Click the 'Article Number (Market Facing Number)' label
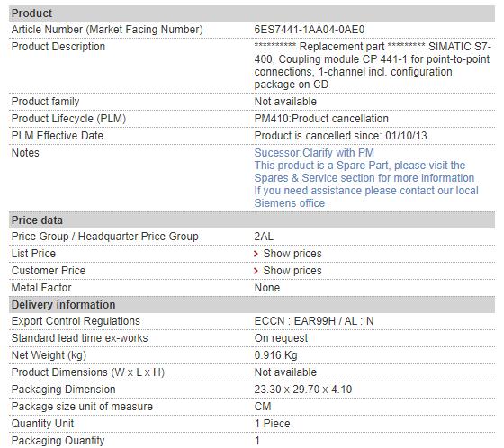 point(107,30)
